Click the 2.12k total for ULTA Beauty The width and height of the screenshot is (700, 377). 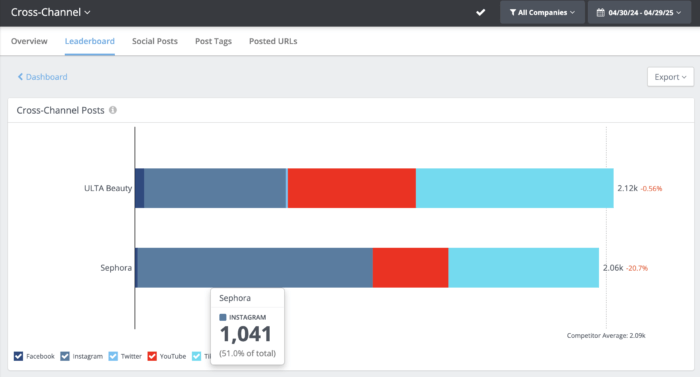(x=627, y=188)
